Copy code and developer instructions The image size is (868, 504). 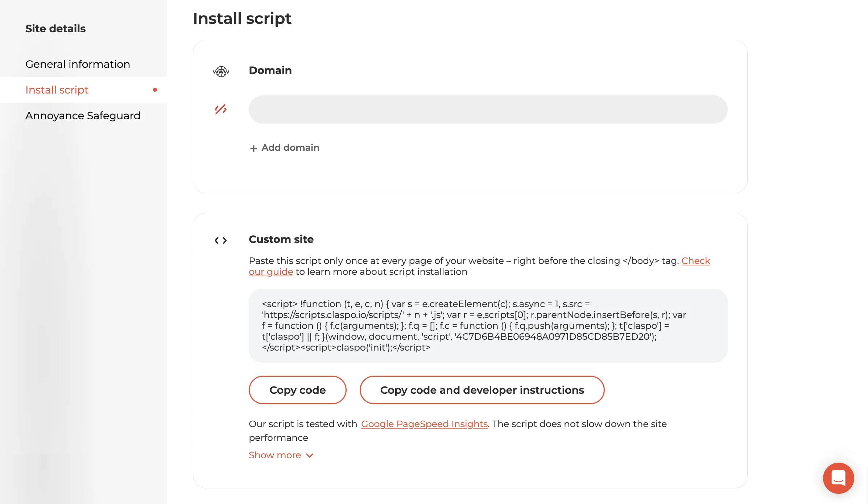pos(482,390)
